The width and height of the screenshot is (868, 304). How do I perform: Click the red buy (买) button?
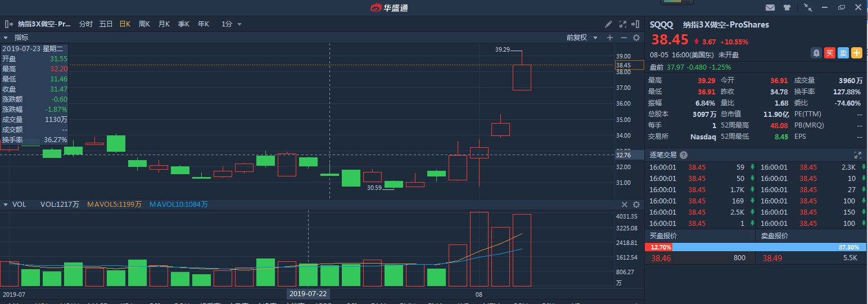pyautogui.click(x=829, y=53)
